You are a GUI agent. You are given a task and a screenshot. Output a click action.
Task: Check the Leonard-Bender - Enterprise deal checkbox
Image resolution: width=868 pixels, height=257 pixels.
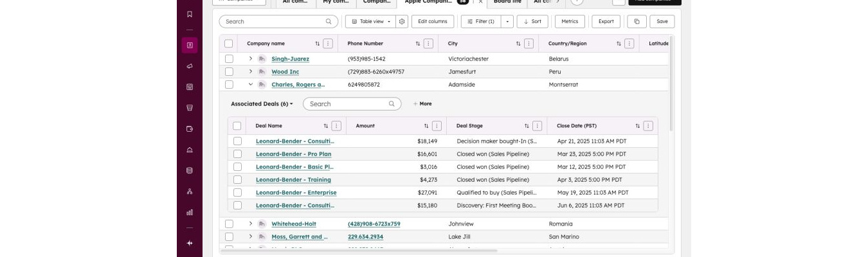click(237, 193)
